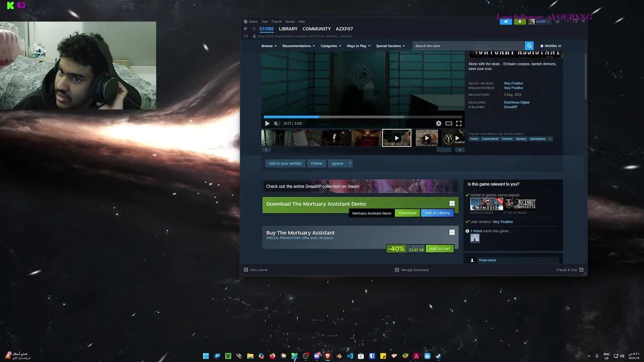Switch to the STORE tab
This screenshot has height=362, width=644.
click(267, 29)
